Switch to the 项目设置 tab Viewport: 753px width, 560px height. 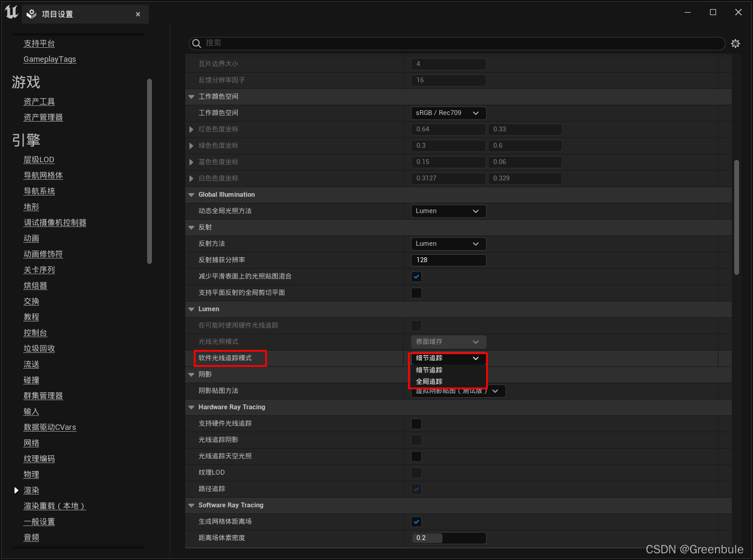pyautogui.click(x=85, y=14)
